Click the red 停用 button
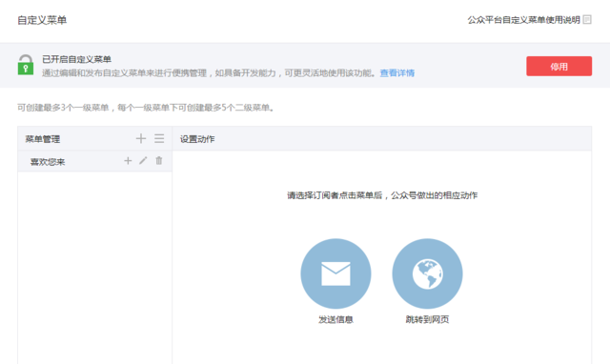 (559, 66)
